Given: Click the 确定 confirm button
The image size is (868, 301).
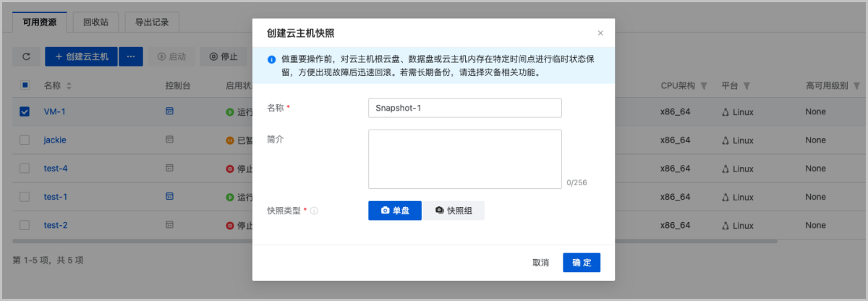Looking at the screenshot, I should (582, 263).
